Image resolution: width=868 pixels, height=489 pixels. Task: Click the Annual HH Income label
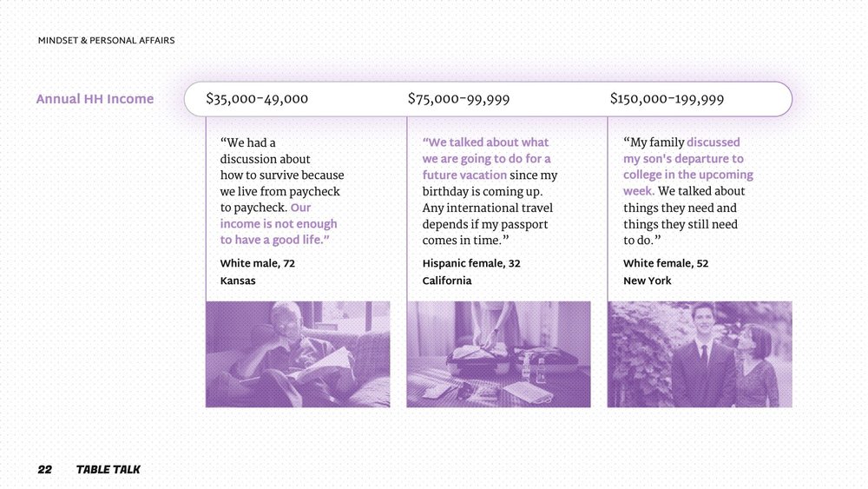[x=95, y=99]
